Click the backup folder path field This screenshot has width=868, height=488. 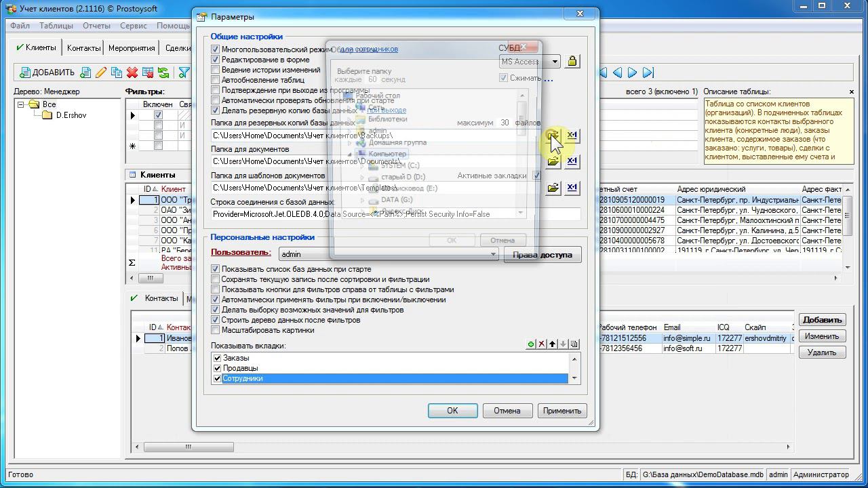coord(376,136)
